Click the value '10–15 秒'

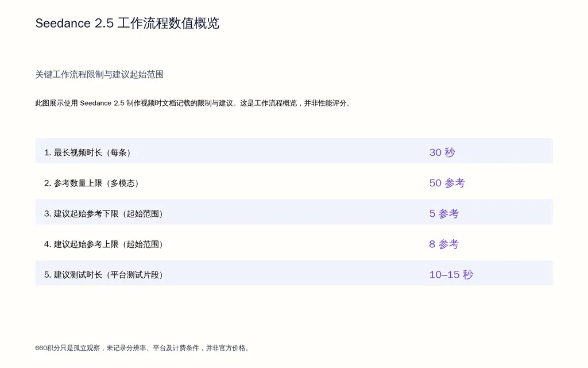pos(451,275)
